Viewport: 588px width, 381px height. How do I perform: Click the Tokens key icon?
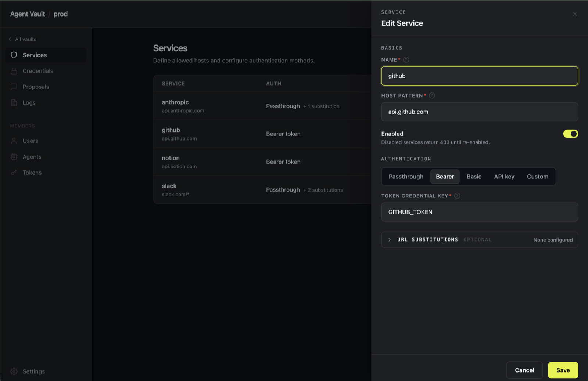14,173
